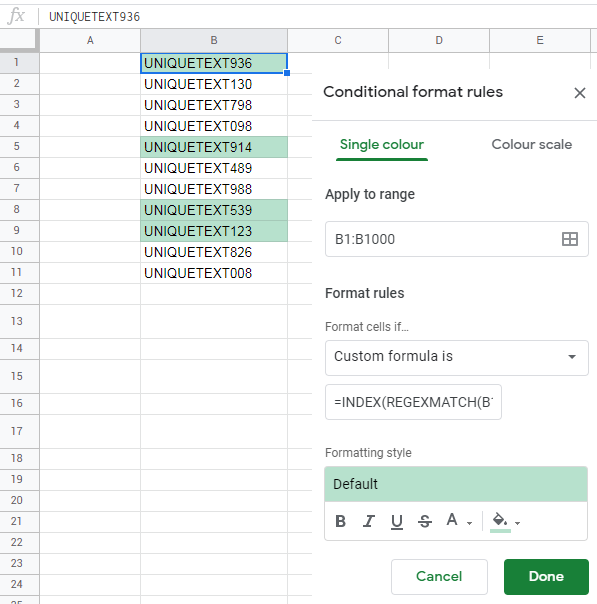Select highlighted cell UNIQUETEXT123
The height and width of the screenshot is (604, 597).
click(214, 231)
